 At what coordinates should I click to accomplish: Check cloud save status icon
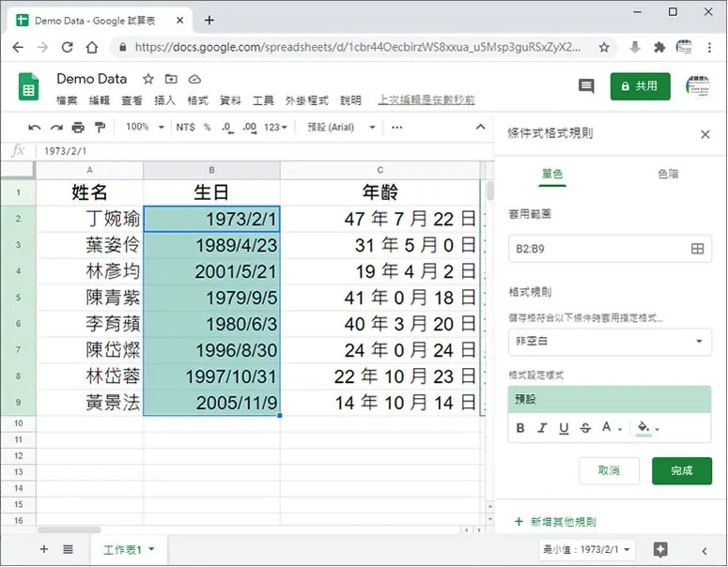[x=194, y=80]
